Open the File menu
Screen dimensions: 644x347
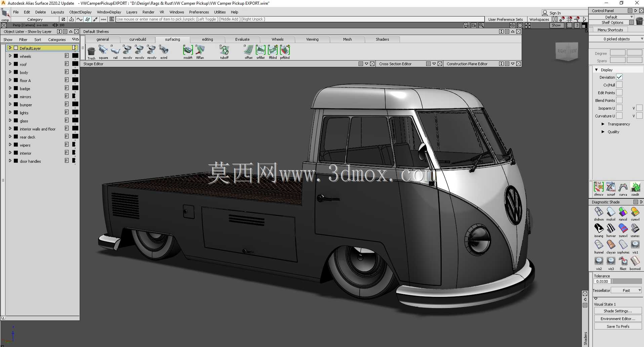pyautogui.click(x=16, y=12)
